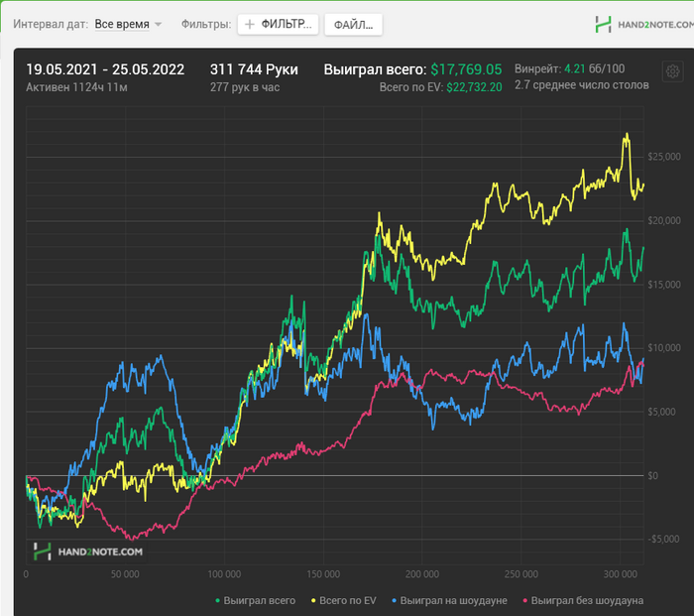Viewport: 694px width, 616px height.
Task: Click the '$20,000' y-axis label
Action: (x=664, y=220)
